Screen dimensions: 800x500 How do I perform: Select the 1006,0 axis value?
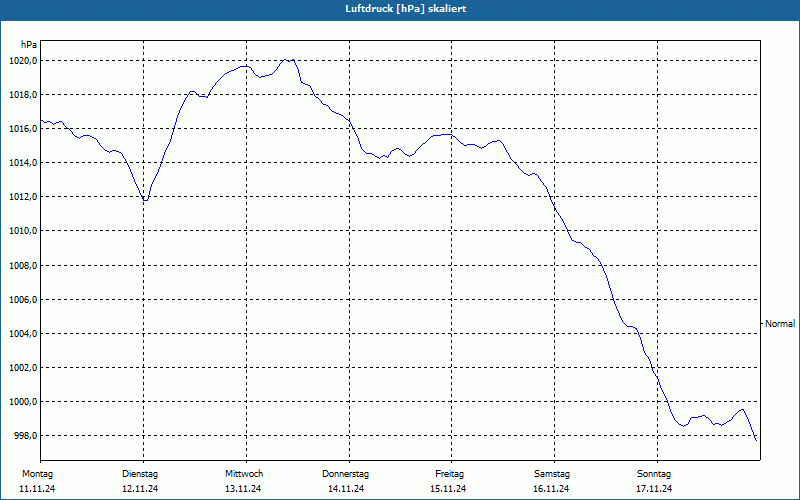pos(23,300)
